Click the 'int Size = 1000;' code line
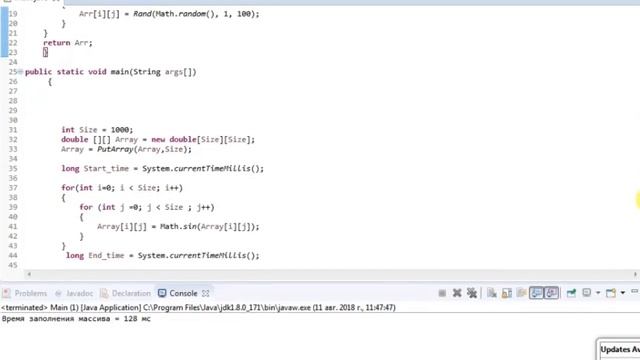 point(97,130)
